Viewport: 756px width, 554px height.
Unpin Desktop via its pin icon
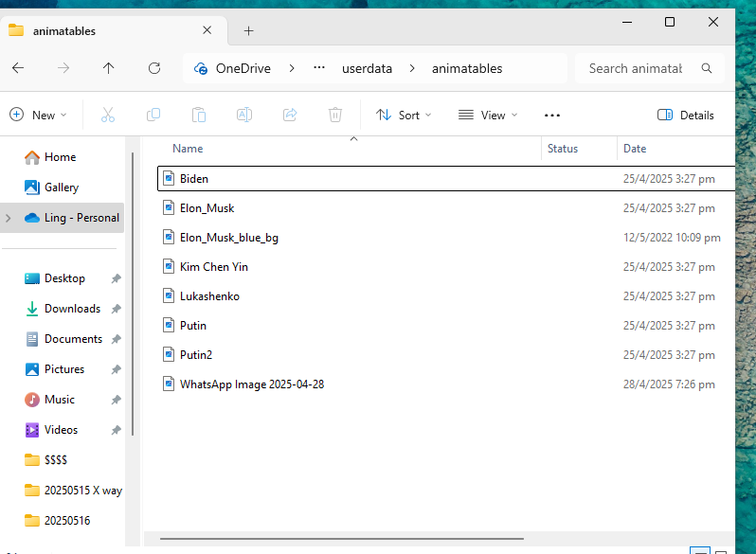(116, 278)
